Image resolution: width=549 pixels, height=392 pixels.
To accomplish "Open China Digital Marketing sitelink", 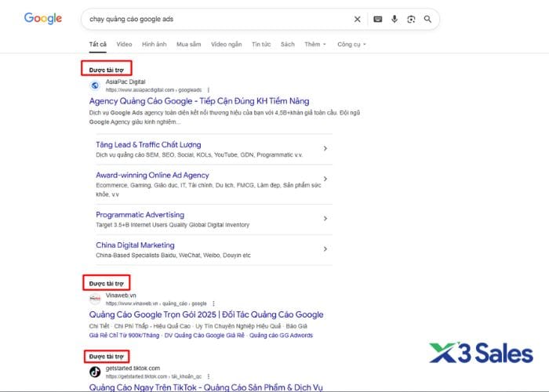I will tap(135, 245).
